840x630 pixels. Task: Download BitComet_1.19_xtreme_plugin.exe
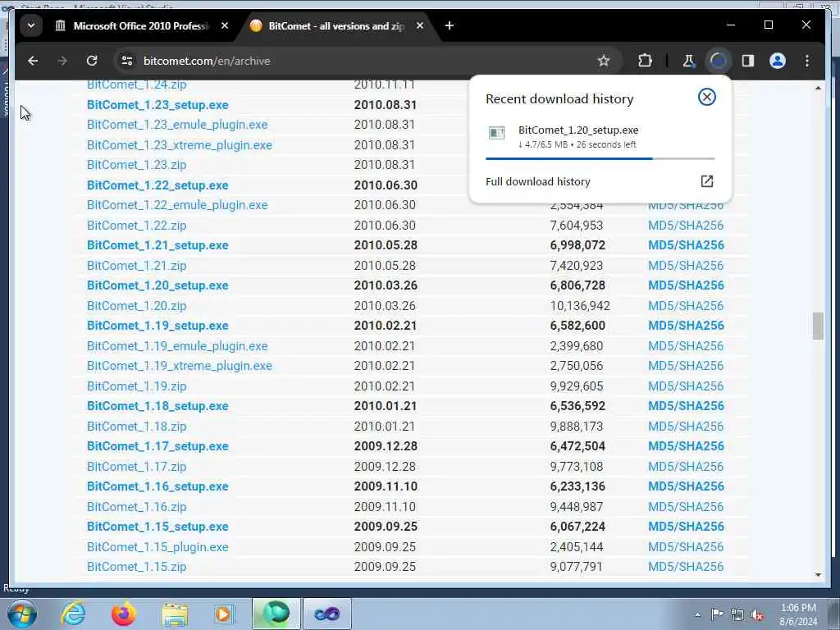tap(180, 366)
